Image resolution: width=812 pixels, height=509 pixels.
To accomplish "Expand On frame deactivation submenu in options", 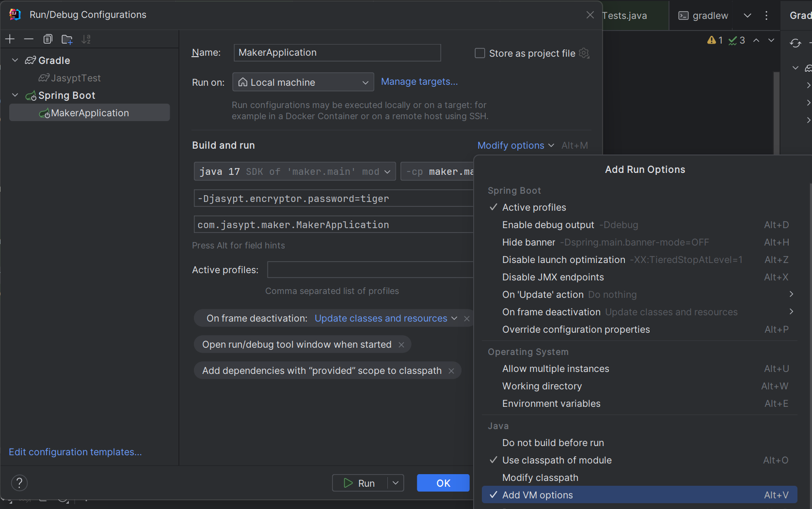I will [639, 312].
